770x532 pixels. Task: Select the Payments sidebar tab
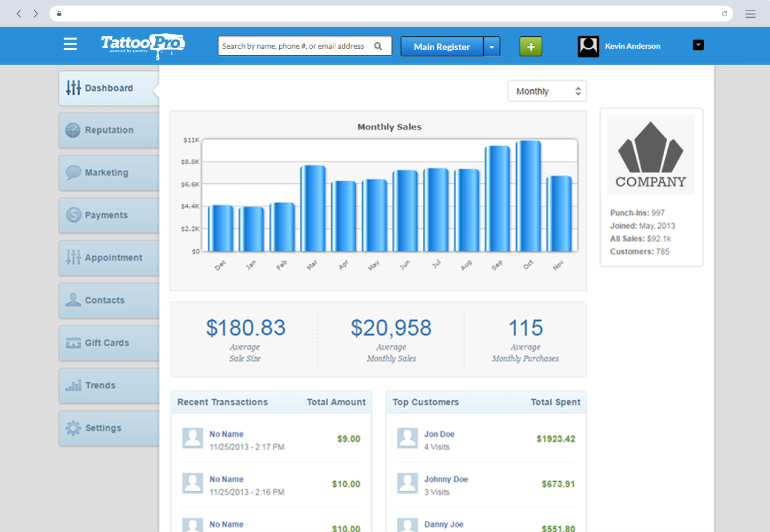pos(109,215)
